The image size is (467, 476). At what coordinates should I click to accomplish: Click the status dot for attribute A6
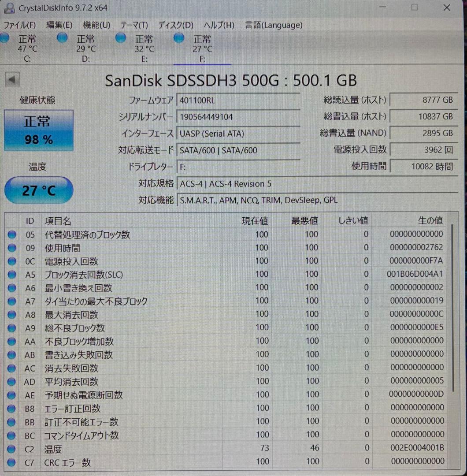pos(12,288)
